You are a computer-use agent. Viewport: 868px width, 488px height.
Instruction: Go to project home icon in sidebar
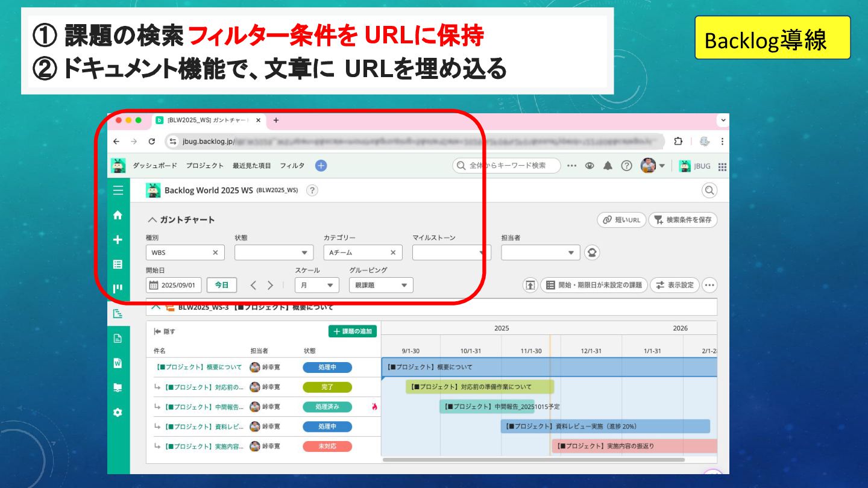(x=118, y=215)
